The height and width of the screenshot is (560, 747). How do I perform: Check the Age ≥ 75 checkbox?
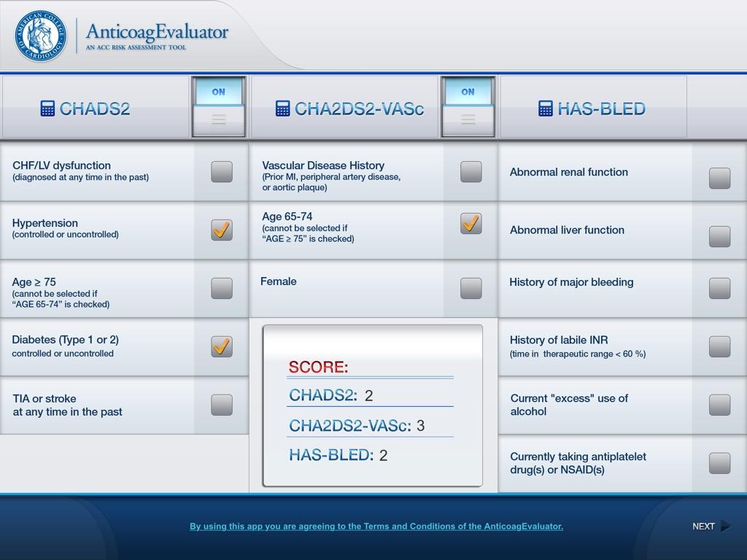222,288
